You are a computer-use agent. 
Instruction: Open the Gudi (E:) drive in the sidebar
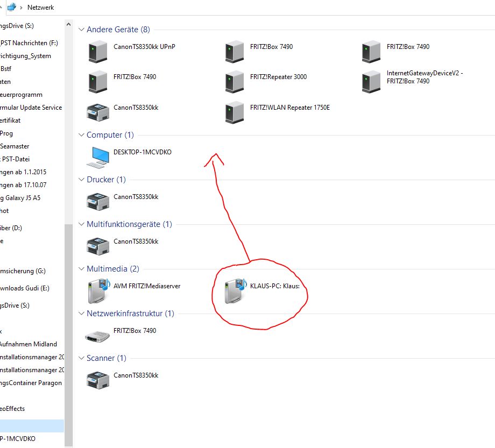point(25,288)
